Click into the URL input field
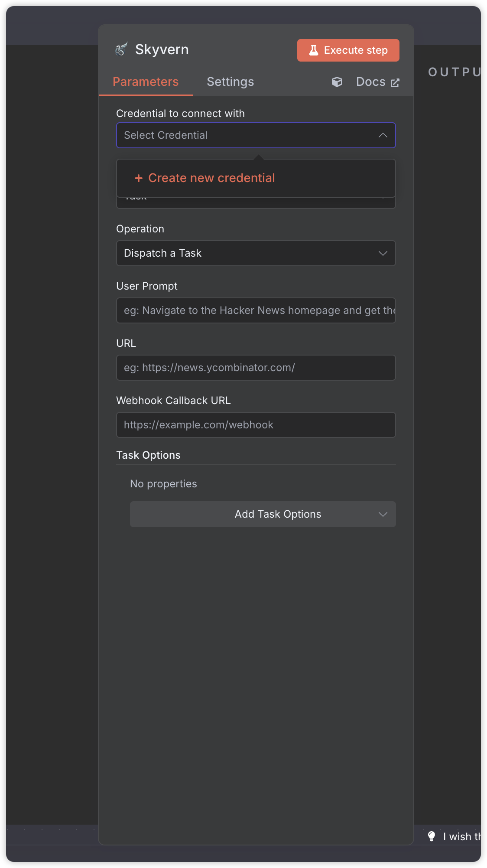 click(256, 368)
